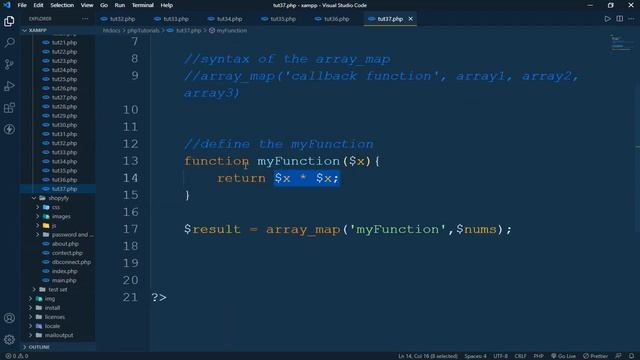This screenshot has width=640, height=360.
Task: Open the View menu
Action: (x=87, y=5)
